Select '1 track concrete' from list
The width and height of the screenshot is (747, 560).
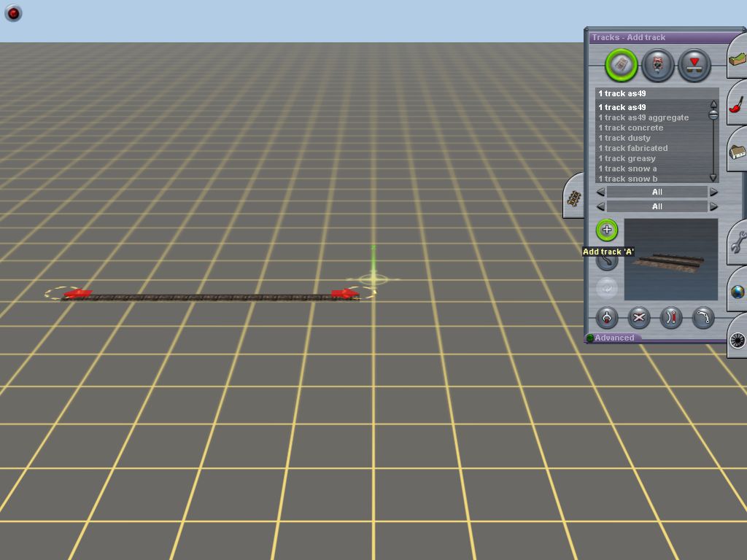(631, 128)
